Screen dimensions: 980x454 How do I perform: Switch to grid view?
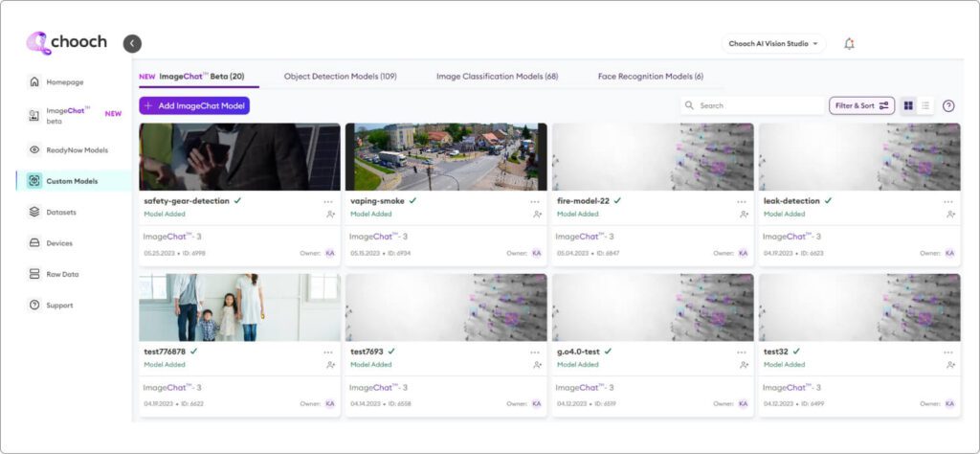pos(908,105)
